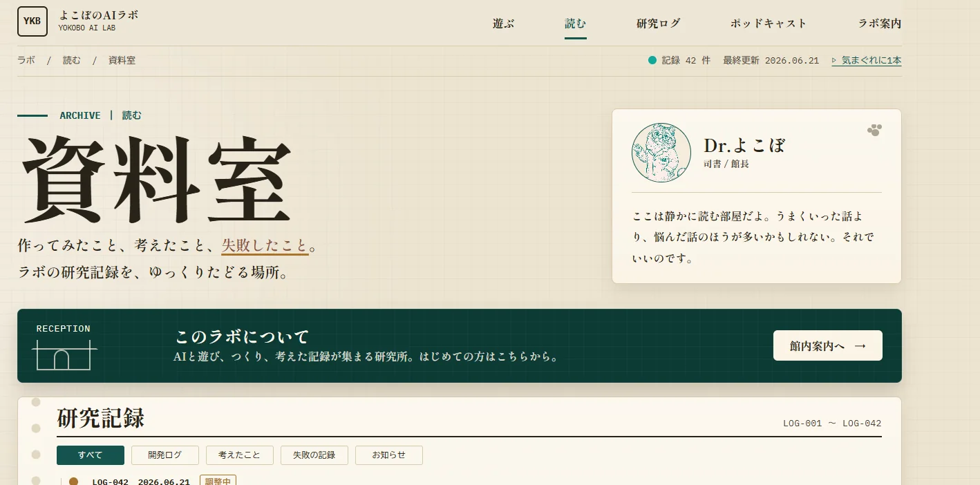
Task: Click the Dr.よこぼ name heading
Action: click(x=744, y=145)
